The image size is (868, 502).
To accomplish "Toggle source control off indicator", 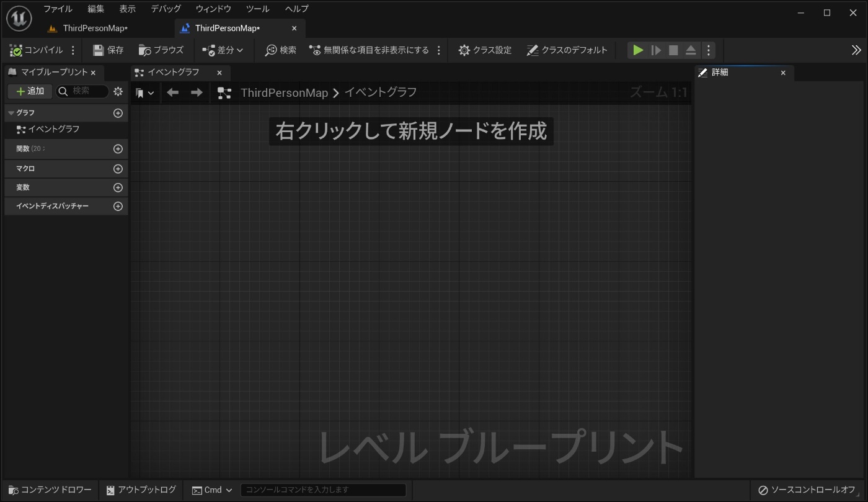I will (x=806, y=489).
